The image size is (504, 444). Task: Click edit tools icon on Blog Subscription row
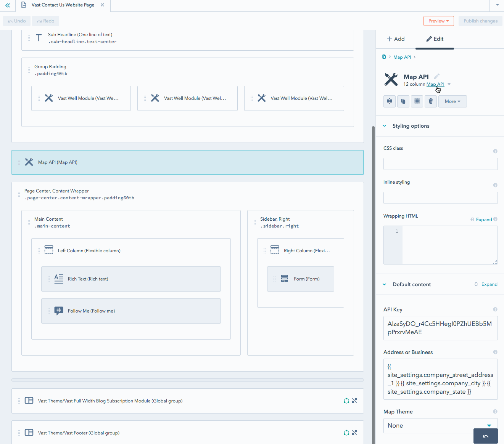click(354, 401)
